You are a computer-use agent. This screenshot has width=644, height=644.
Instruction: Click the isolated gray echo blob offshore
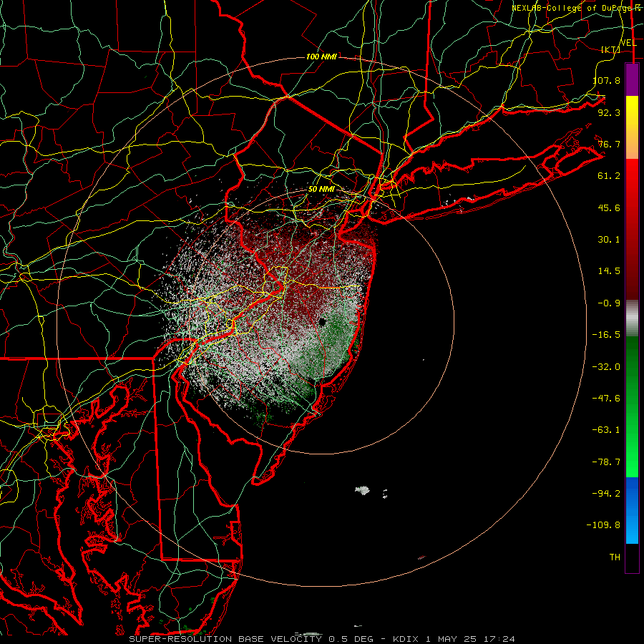point(362,489)
